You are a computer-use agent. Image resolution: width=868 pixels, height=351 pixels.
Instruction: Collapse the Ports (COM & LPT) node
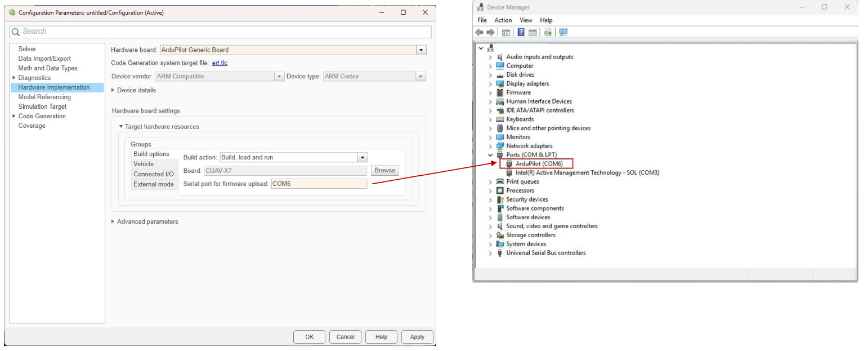coord(490,155)
